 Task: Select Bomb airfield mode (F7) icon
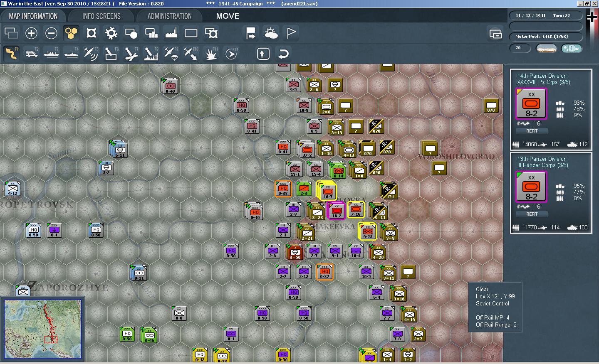point(131,54)
